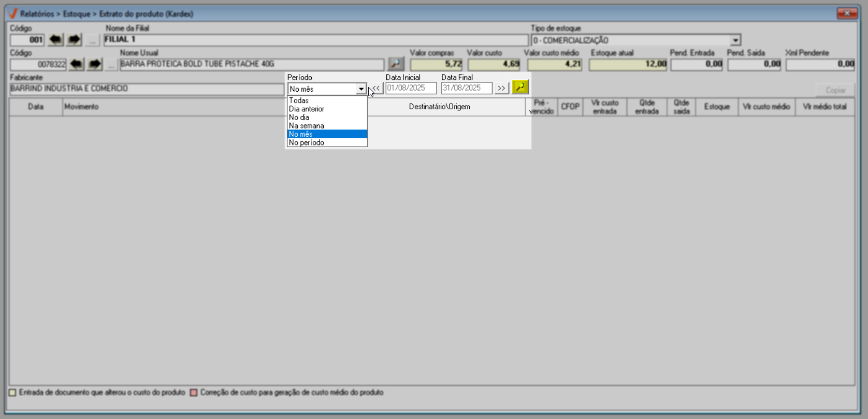The height and width of the screenshot is (419, 868).
Task: Click the yellow search button after Data Final
Action: [x=520, y=88]
